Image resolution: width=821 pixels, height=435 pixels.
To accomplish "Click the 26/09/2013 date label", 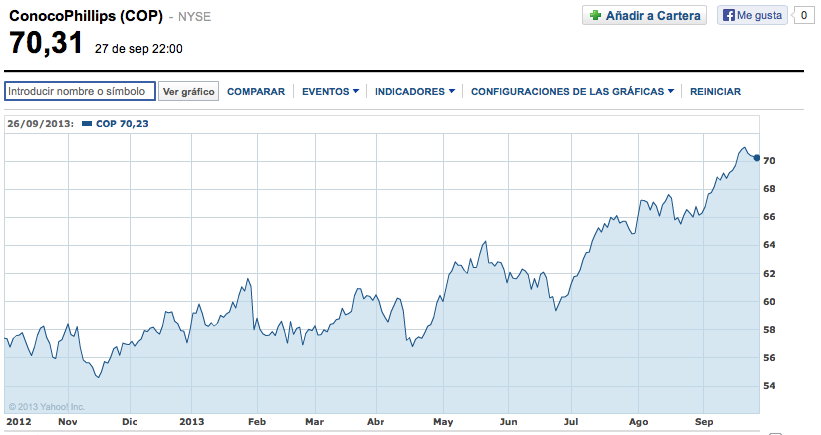I will pos(40,124).
